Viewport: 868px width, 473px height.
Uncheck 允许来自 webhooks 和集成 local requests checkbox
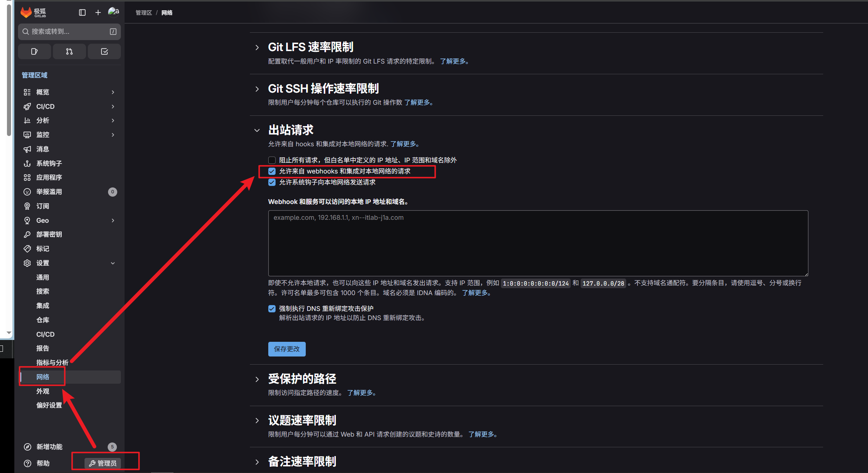click(x=272, y=171)
